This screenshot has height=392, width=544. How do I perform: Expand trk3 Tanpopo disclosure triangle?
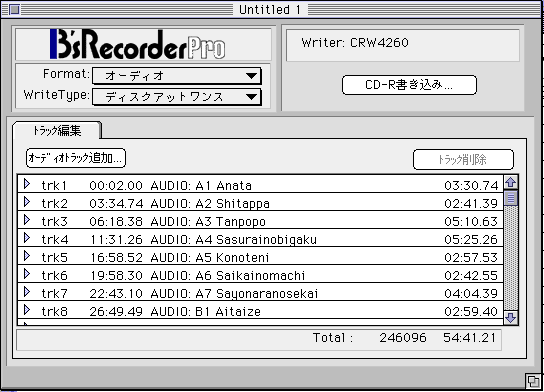(27, 220)
